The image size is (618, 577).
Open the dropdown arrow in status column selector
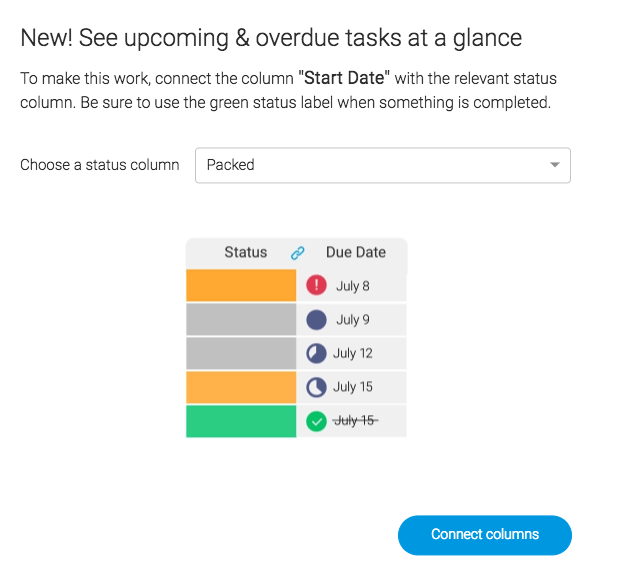(x=555, y=165)
